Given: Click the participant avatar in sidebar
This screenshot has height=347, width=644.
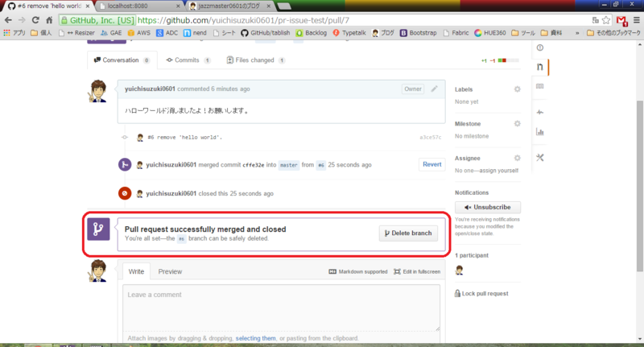Looking at the screenshot, I should pos(459,271).
